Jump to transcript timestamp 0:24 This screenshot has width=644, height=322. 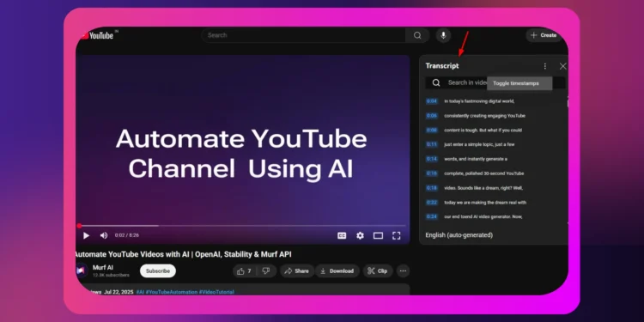click(x=432, y=216)
